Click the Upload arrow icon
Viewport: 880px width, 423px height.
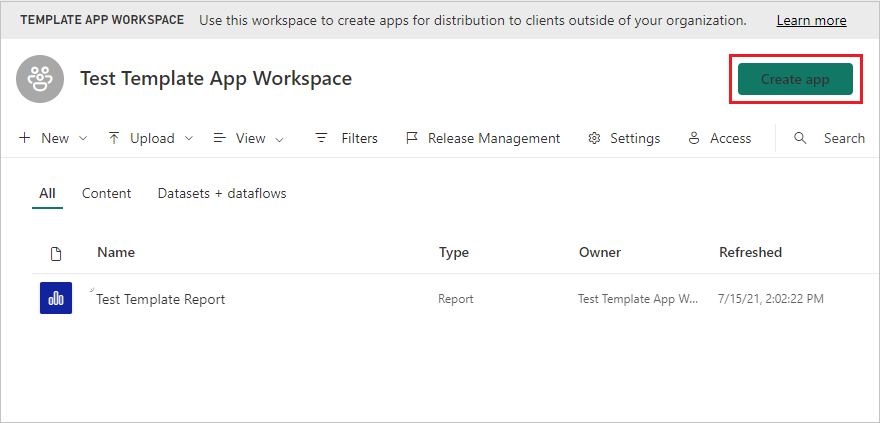click(x=114, y=138)
